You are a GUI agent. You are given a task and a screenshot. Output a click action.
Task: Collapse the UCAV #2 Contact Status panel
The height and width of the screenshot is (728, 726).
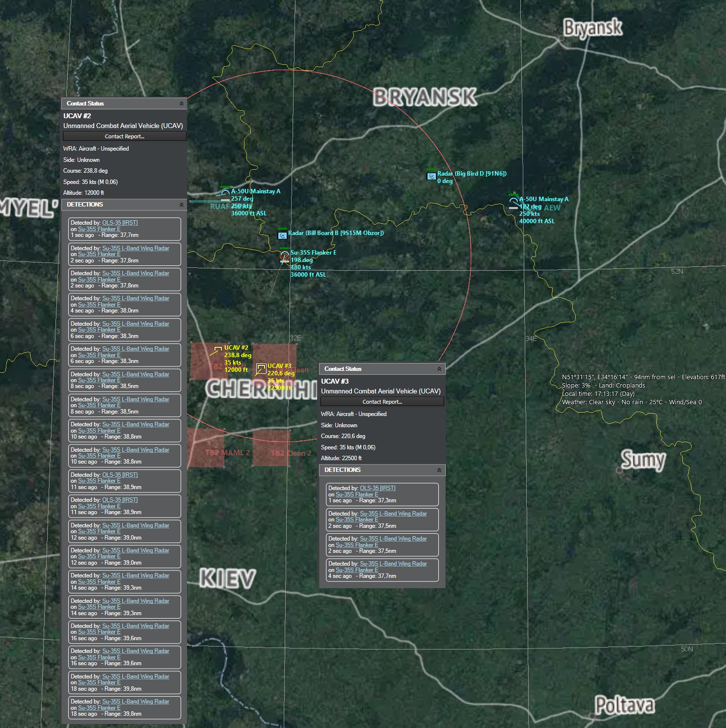[x=181, y=104]
